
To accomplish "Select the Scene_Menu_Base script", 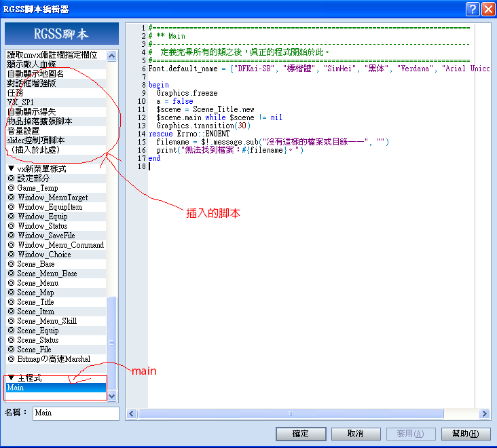I will click(56, 274).
